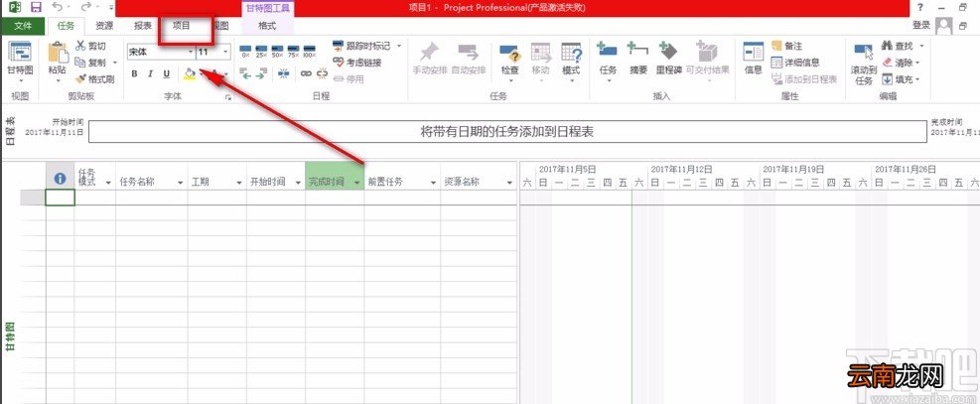Viewport: 980px width, 404px height.
Task: Switch to 项目 ribbon tab
Action: [x=182, y=26]
